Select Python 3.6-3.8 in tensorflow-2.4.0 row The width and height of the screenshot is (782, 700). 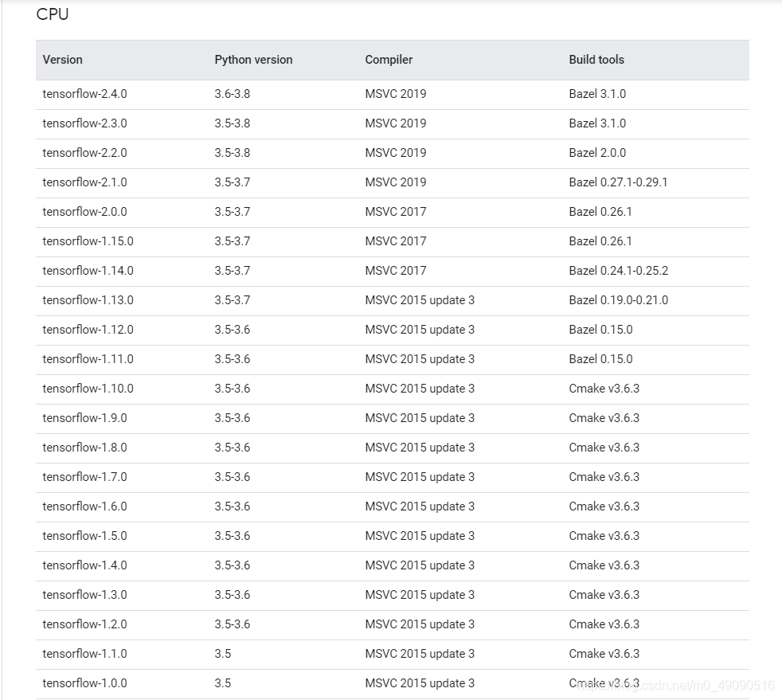(233, 94)
